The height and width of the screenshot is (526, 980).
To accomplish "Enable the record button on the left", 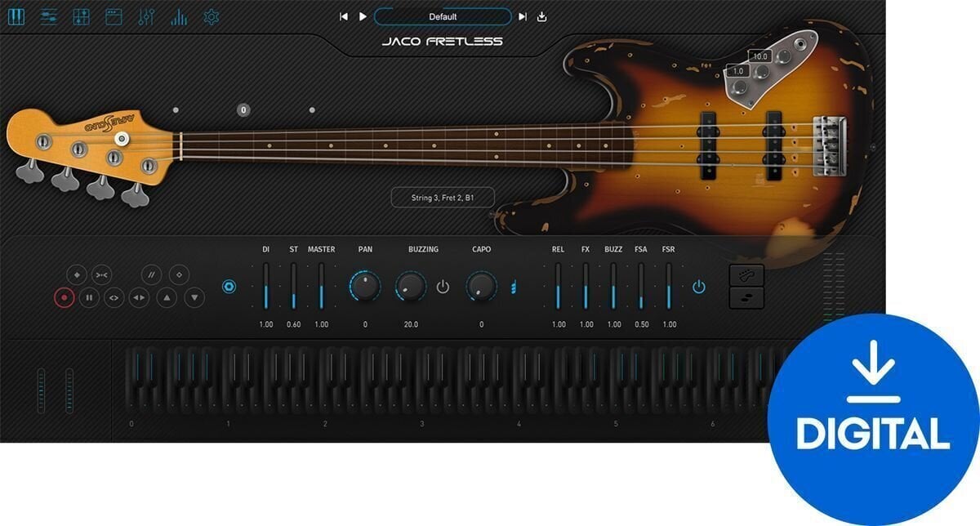I will (64, 298).
